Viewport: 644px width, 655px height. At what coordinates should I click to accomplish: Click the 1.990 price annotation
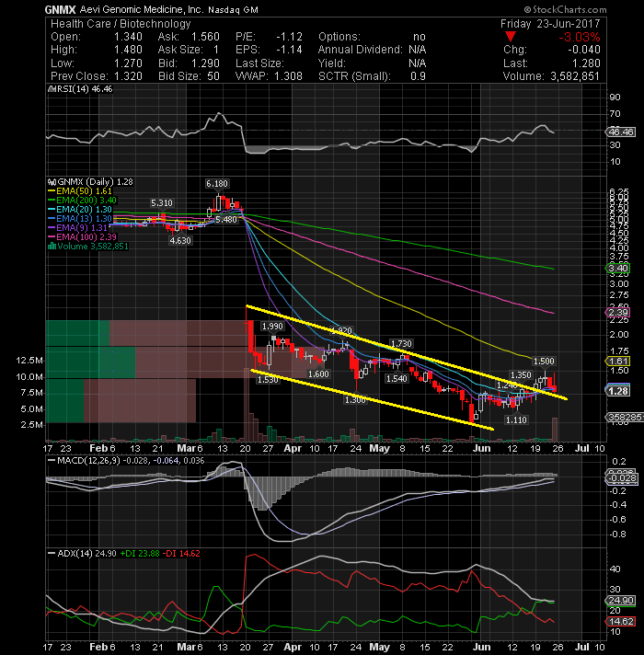[x=272, y=327]
